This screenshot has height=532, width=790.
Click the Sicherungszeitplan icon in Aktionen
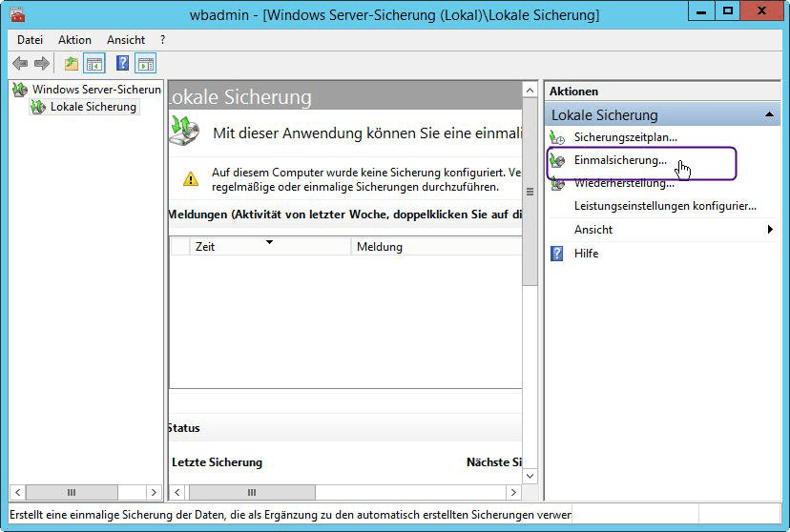(558, 138)
